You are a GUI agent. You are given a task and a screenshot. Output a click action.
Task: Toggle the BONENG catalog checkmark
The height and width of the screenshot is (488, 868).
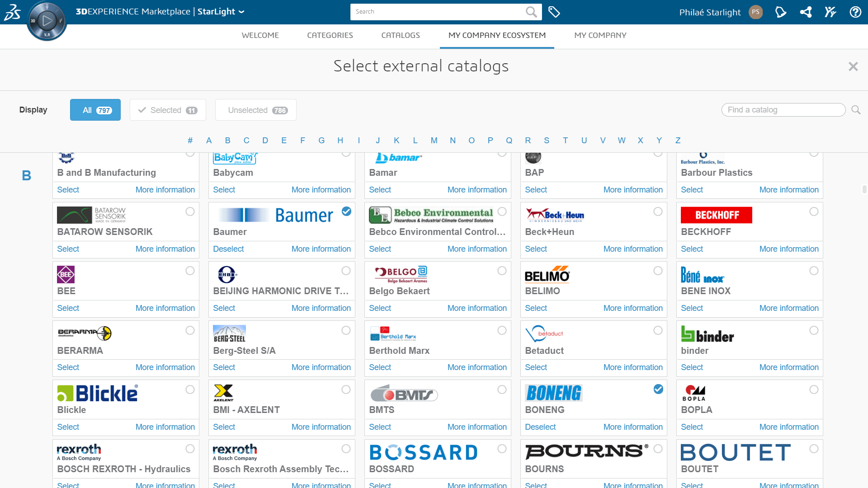pyautogui.click(x=658, y=389)
